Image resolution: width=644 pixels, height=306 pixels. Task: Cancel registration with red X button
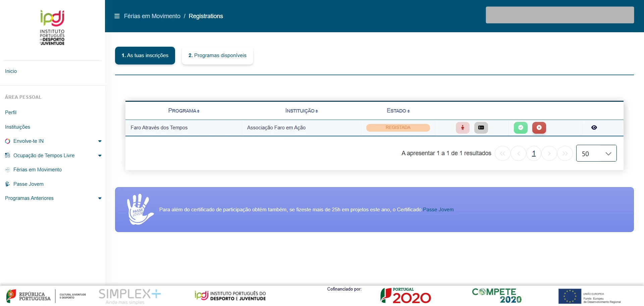tap(539, 128)
